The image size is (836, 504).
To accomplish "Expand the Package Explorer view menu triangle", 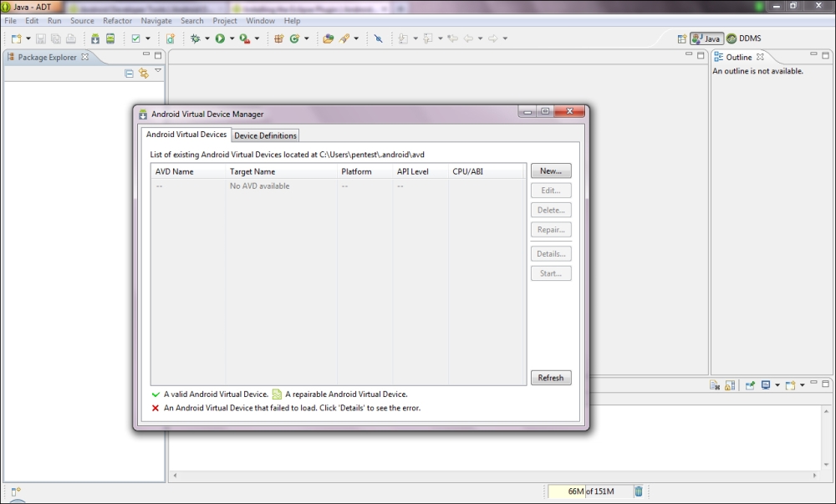I will (x=158, y=71).
